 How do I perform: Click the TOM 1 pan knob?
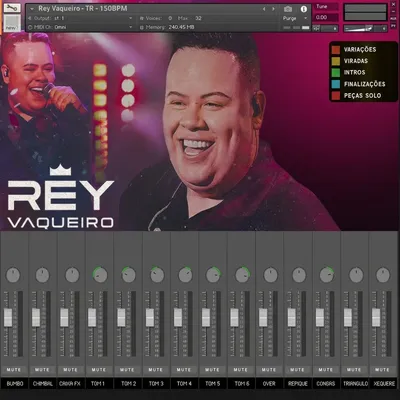click(x=100, y=275)
